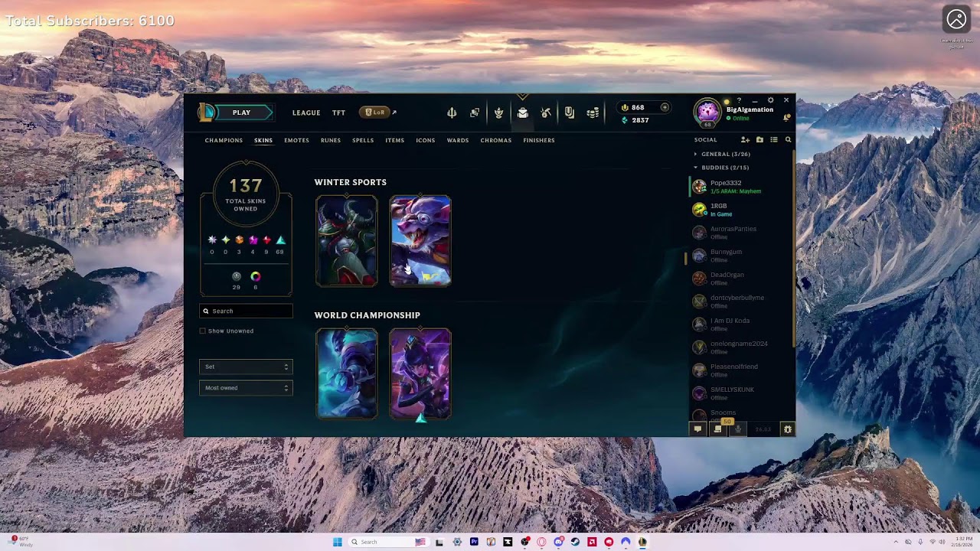The height and width of the screenshot is (551, 980).
Task: Click the notifications bell icon under the close button
Action: click(786, 118)
